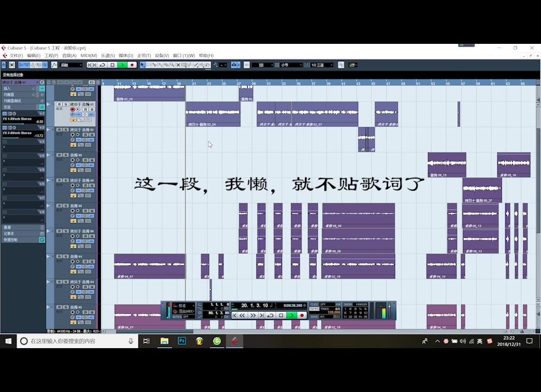This screenshot has height=392, width=541.
Task: Open the 1/2 三连 quantize dropdown
Action: [322, 65]
